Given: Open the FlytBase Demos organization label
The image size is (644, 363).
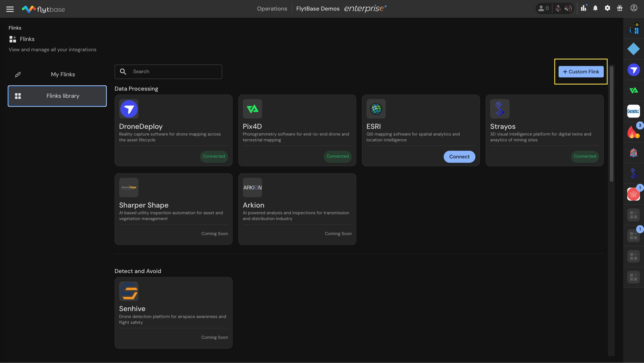Looking at the screenshot, I should 318,8.
